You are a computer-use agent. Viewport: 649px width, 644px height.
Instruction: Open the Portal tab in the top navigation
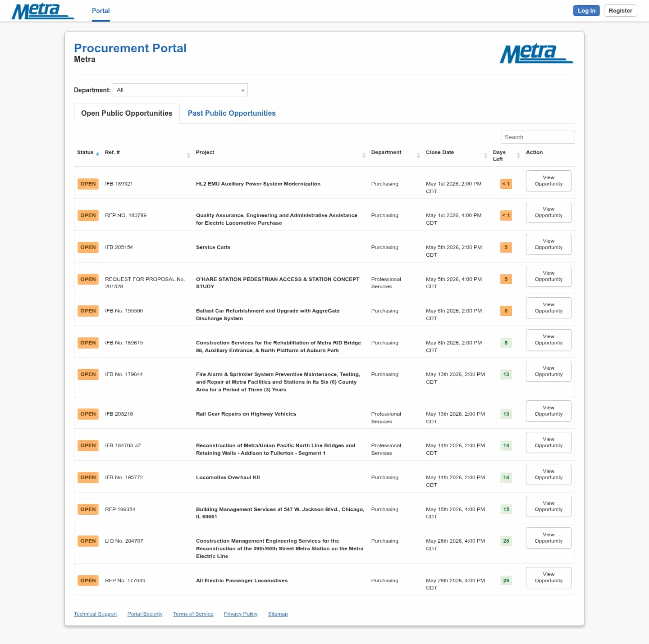coord(101,11)
